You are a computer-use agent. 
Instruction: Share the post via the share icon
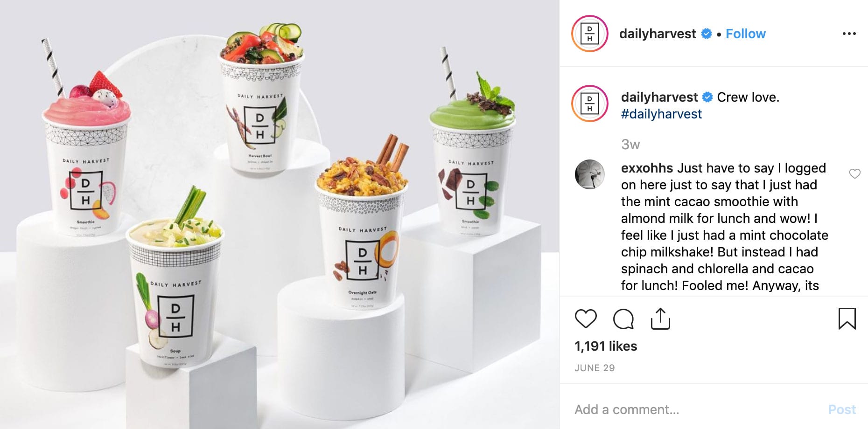pyautogui.click(x=660, y=318)
